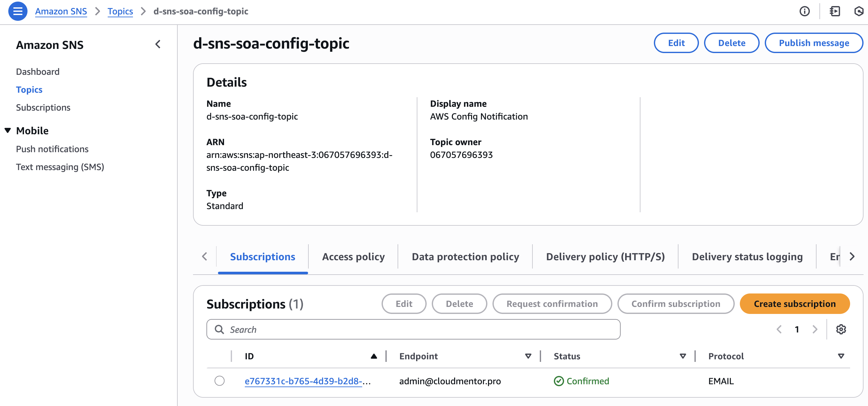Click Create subscription button

click(794, 304)
